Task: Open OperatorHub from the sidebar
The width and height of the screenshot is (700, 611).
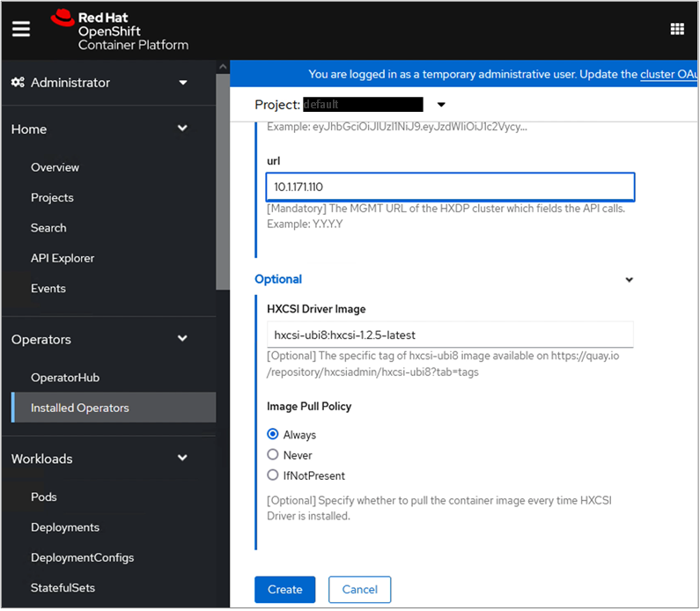Action: [x=65, y=378]
